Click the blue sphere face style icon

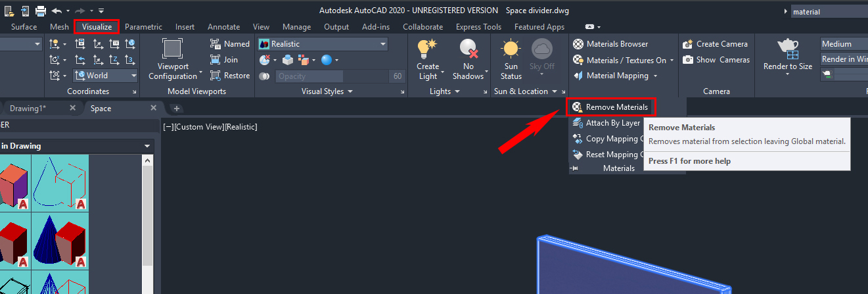click(327, 60)
